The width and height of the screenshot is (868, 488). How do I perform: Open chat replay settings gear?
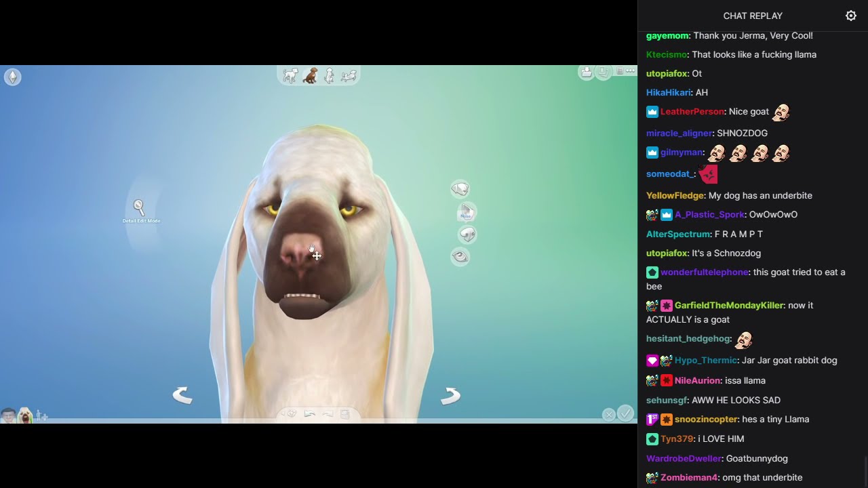851,16
